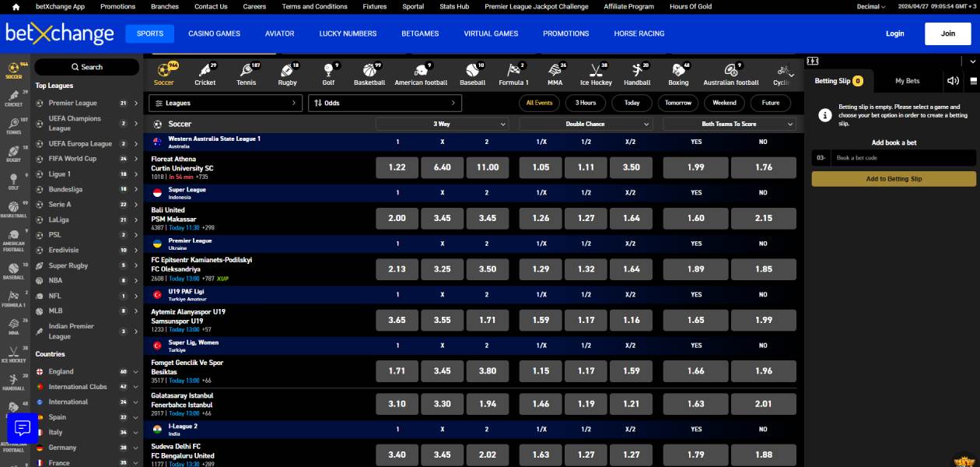Pick Sudeva Delhi FC home odds 3.40

397,455
